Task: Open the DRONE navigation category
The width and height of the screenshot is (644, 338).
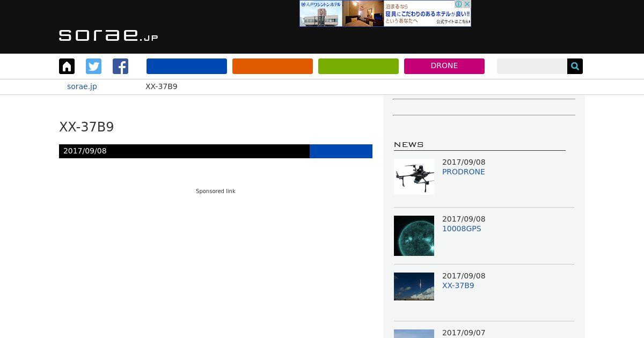Action: click(x=444, y=66)
